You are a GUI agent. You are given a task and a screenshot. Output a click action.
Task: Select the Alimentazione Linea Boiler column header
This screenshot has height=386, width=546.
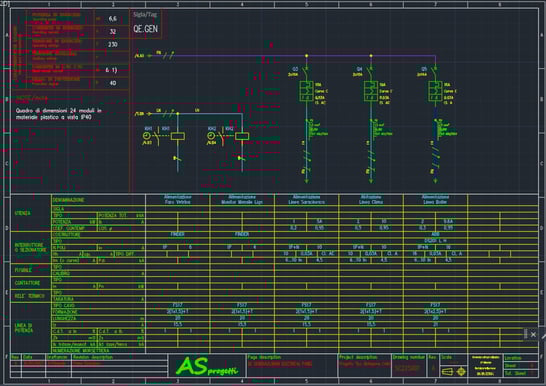[x=435, y=199]
